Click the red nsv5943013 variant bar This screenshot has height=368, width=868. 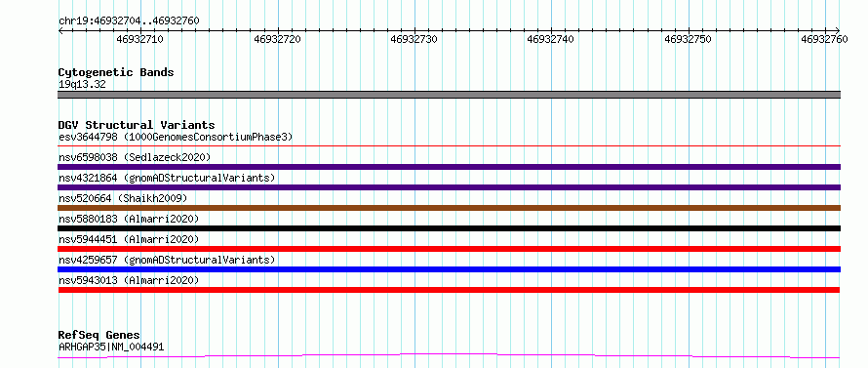click(449, 290)
